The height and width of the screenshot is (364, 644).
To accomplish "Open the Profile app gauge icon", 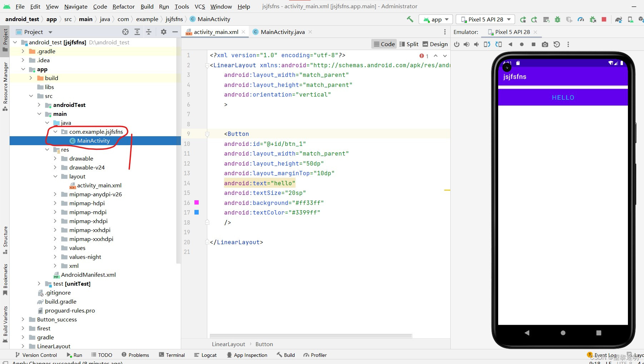I will click(x=581, y=19).
